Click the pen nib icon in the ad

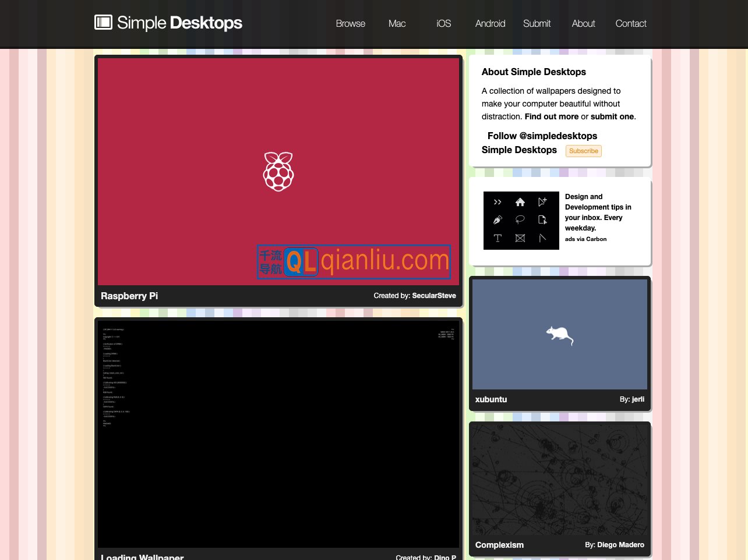[496, 220]
